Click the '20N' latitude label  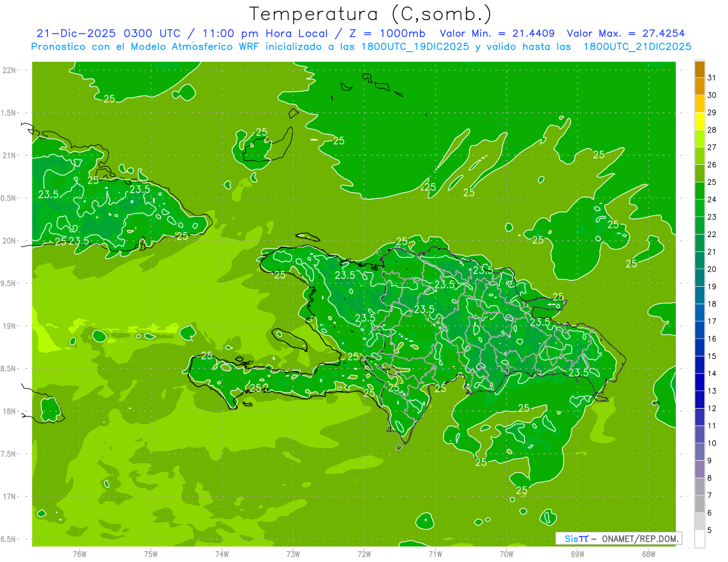click(9, 241)
